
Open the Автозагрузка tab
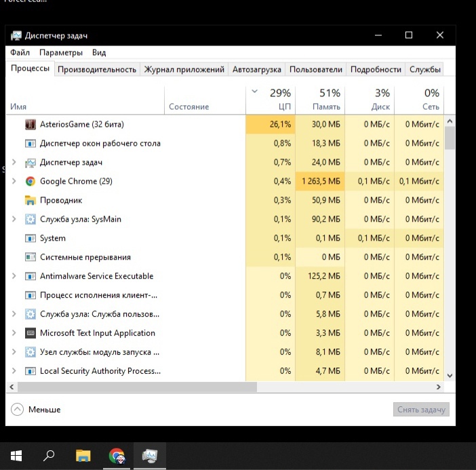coord(256,69)
